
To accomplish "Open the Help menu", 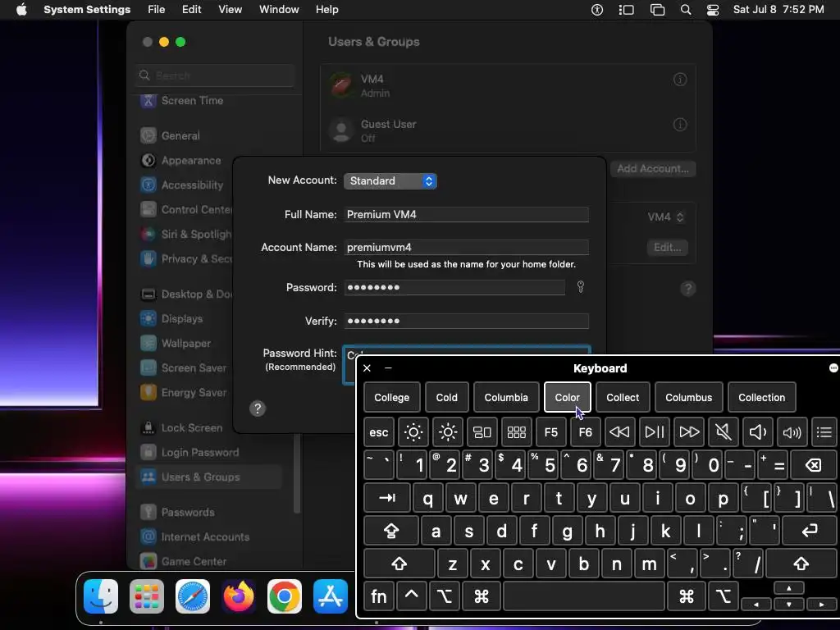I will tap(326, 10).
